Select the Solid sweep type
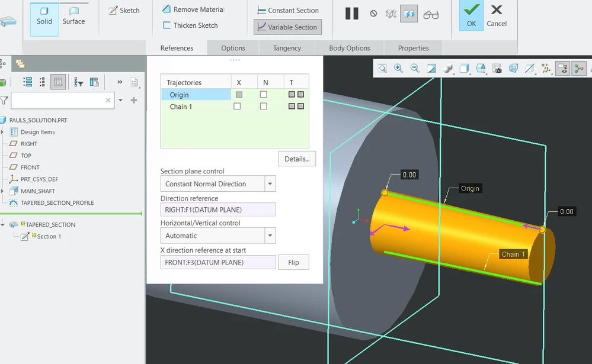This screenshot has width=592, height=364. tap(44, 20)
